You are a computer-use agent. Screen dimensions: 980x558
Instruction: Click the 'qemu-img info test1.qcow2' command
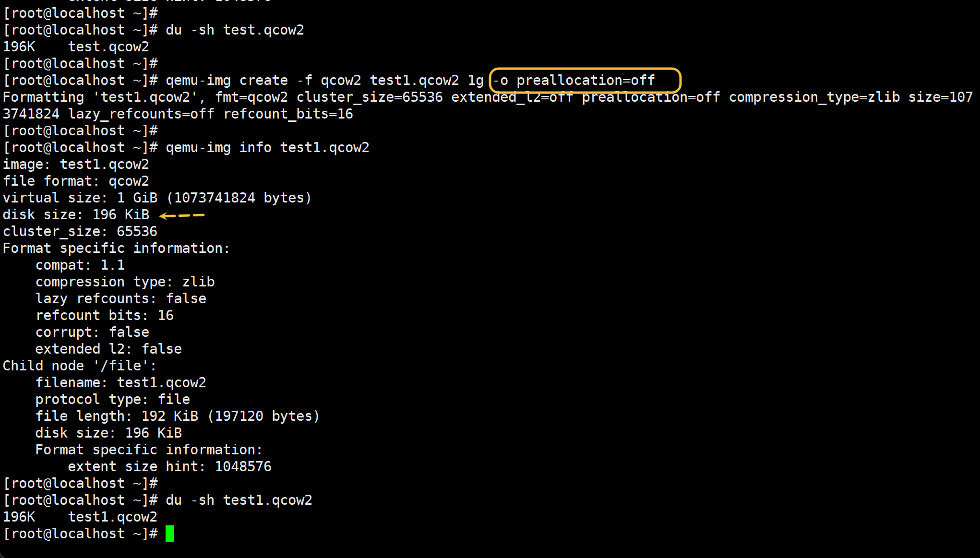click(267, 147)
